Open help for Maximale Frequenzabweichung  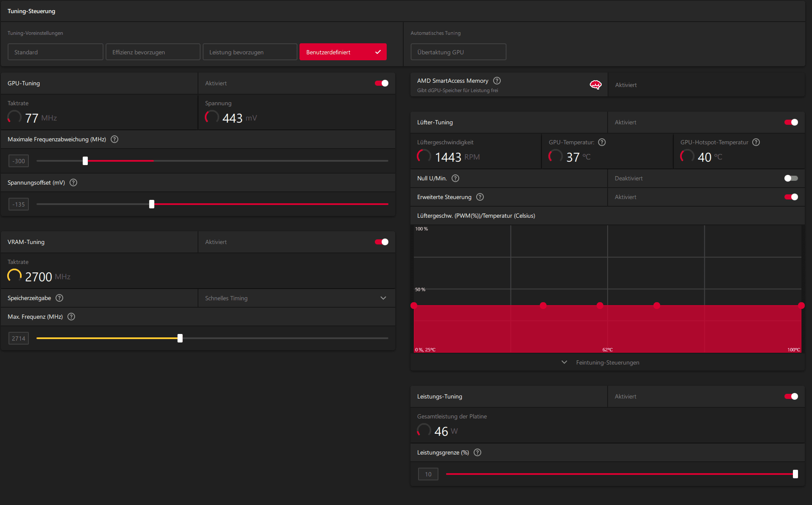tap(114, 139)
